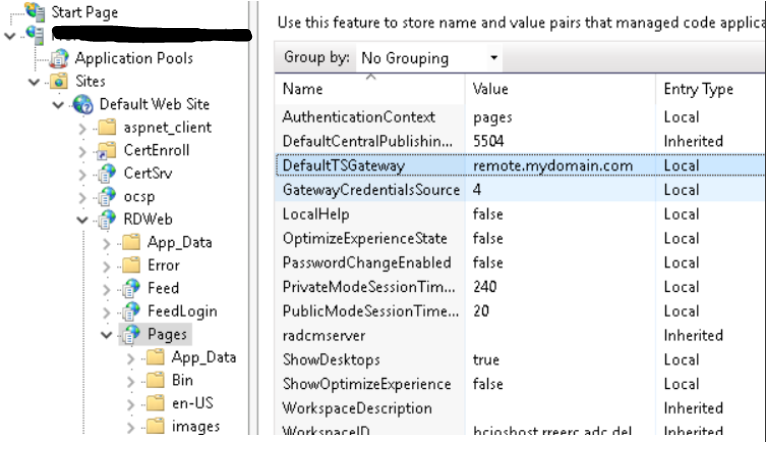Image resolution: width=768 pixels, height=452 pixels.
Task: Select the FeedLogin application icon
Action: point(131,311)
